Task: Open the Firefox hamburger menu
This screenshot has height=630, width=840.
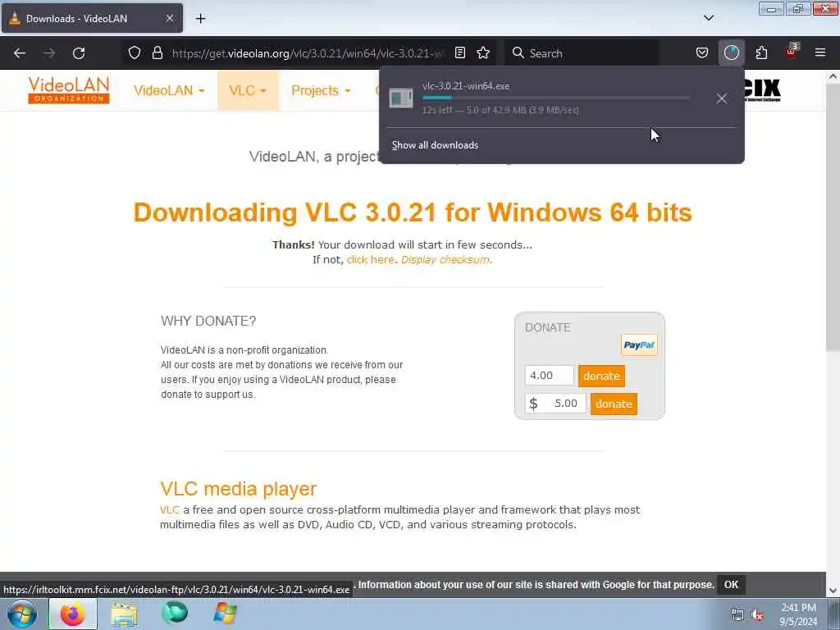Action: tap(820, 52)
